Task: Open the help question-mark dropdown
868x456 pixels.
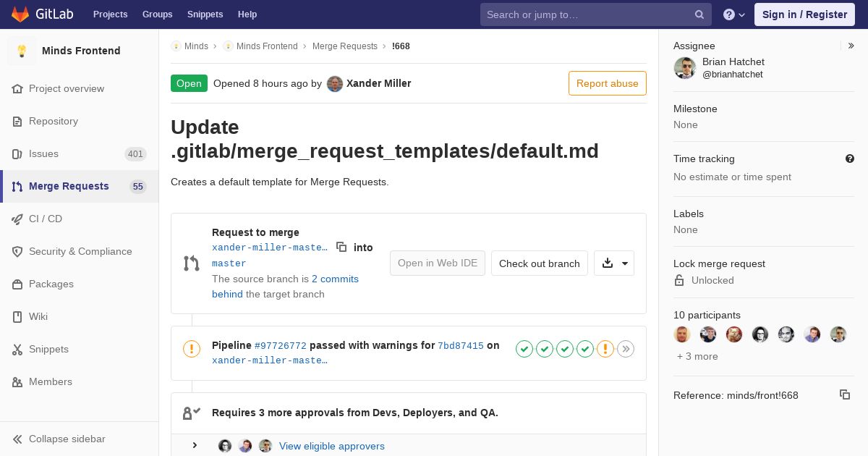Action: pyautogui.click(x=734, y=14)
